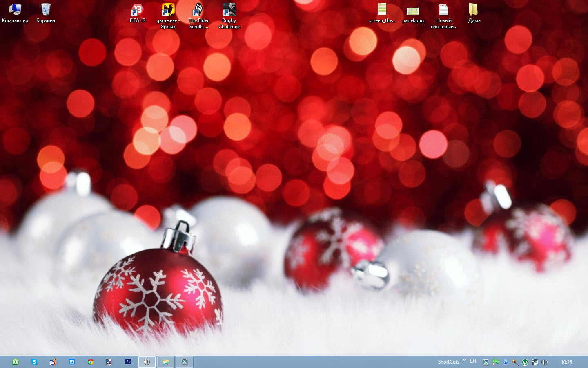Launch Google Chrome from the taskbar
This screenshot has width=588, height=368.
[x=91, y=362]
